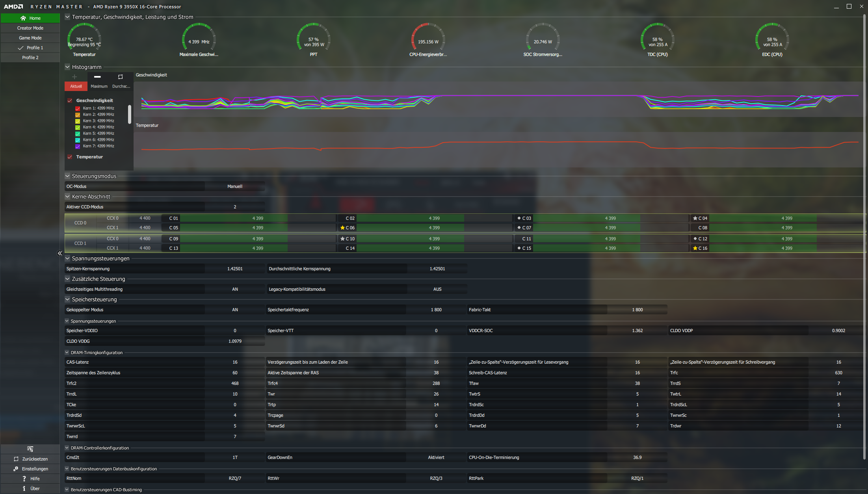This screenshot has width=868, height=494.
Task: Click the histogram plus zoom icon
Action: point(74,77)
